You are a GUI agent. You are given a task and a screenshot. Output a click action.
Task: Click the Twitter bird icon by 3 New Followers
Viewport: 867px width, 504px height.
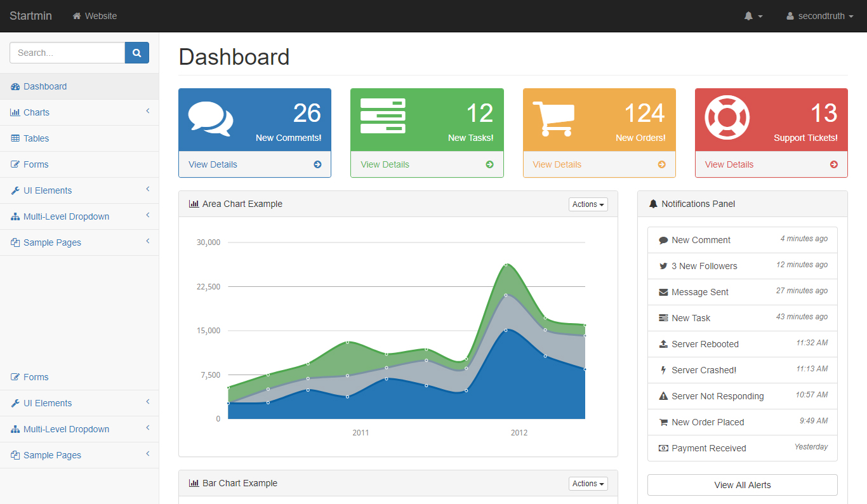pos(663,266)
